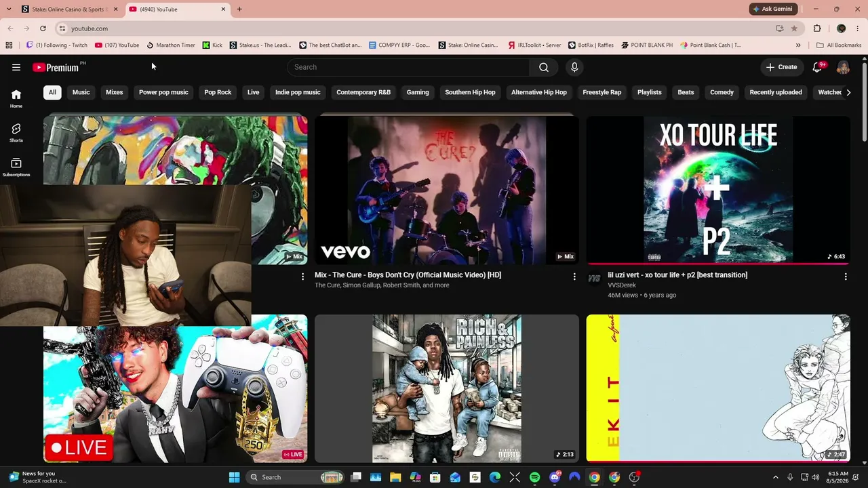868x488 pixels.
Task: Show only Live videos chip
Action: (x=254, y=92)
